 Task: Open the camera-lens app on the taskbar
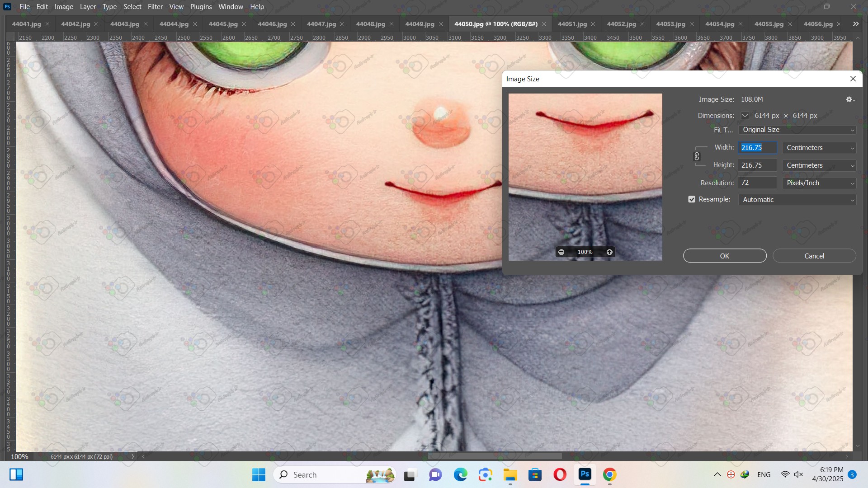pos(486,475)
